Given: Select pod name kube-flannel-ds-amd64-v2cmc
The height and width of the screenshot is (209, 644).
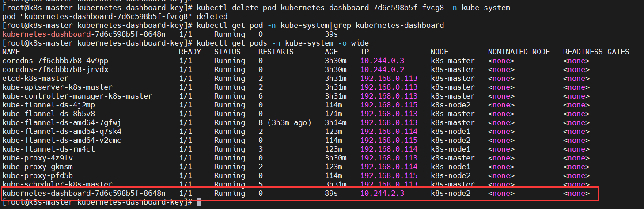Looking at the screenshot, I should point(62,140).
